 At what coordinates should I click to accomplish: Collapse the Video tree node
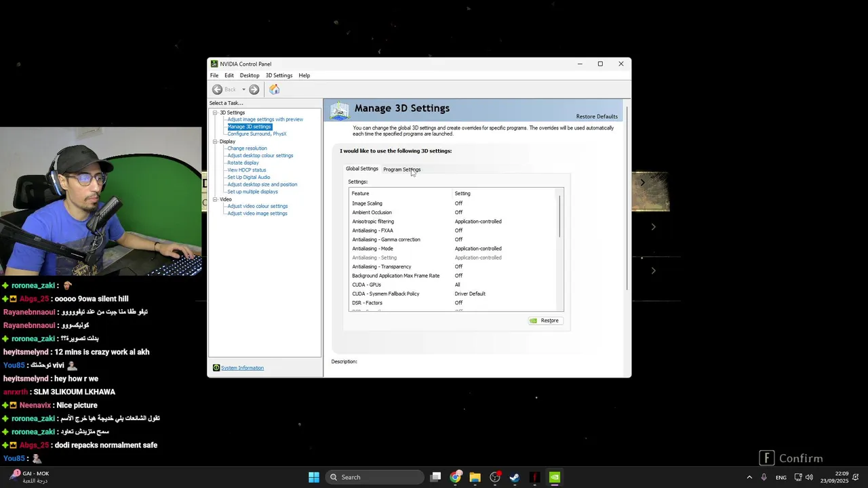click(x=215, y=199)
